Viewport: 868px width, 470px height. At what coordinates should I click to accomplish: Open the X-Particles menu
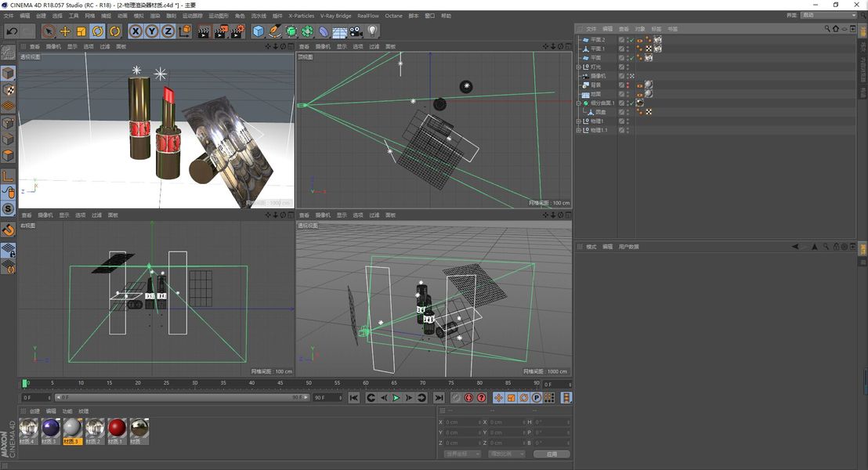click(301, 16)
